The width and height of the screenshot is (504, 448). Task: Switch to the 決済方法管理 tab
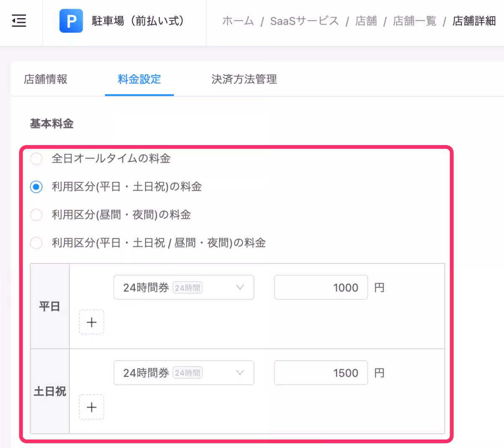click(244, 79)
